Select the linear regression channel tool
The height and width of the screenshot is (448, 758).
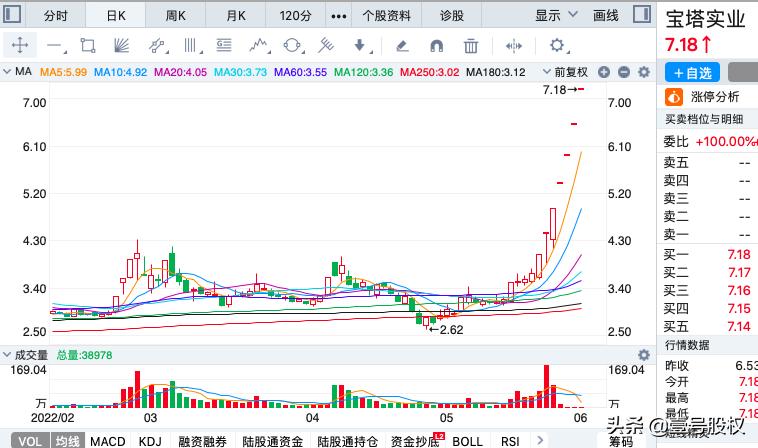[x=157, y=45]
